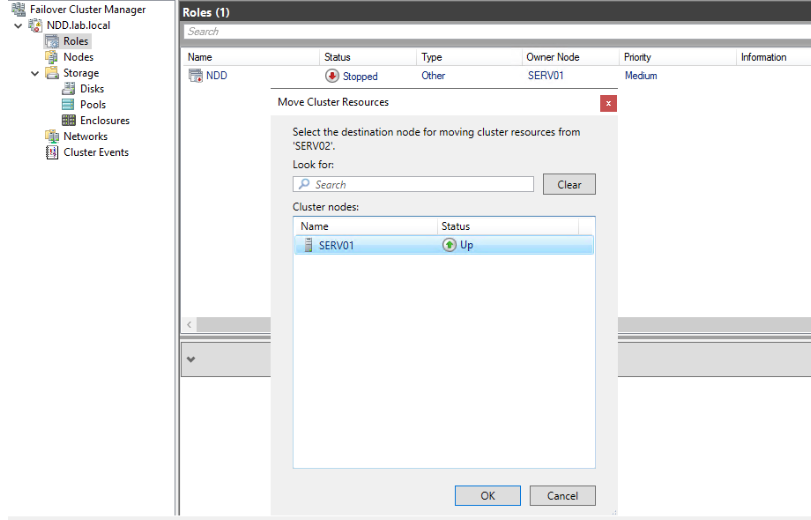This screenshot has width=811, height=520.
Task: Click the Other type cell
Action: pyautogui.click(x=433, y=76)
